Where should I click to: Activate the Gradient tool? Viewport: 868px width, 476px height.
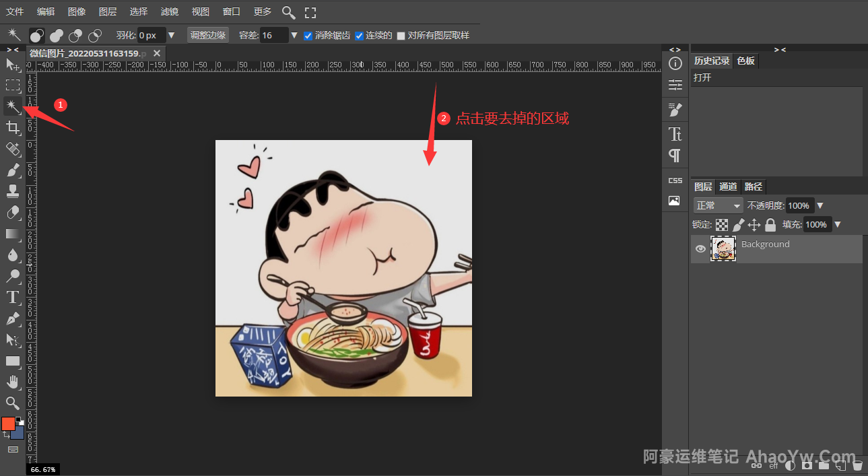[x=13, y=234]
